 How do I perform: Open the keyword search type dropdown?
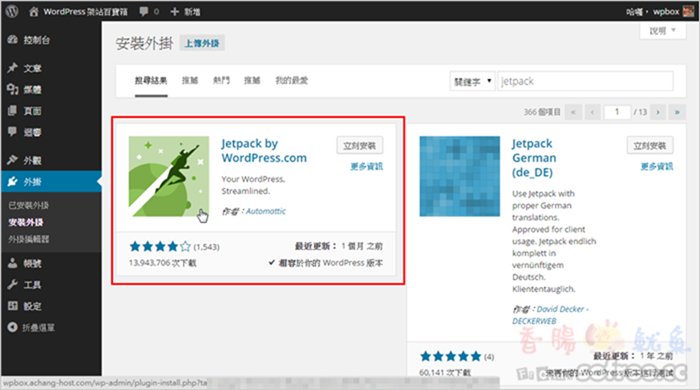pyautogui.click(x=472, y=81)
